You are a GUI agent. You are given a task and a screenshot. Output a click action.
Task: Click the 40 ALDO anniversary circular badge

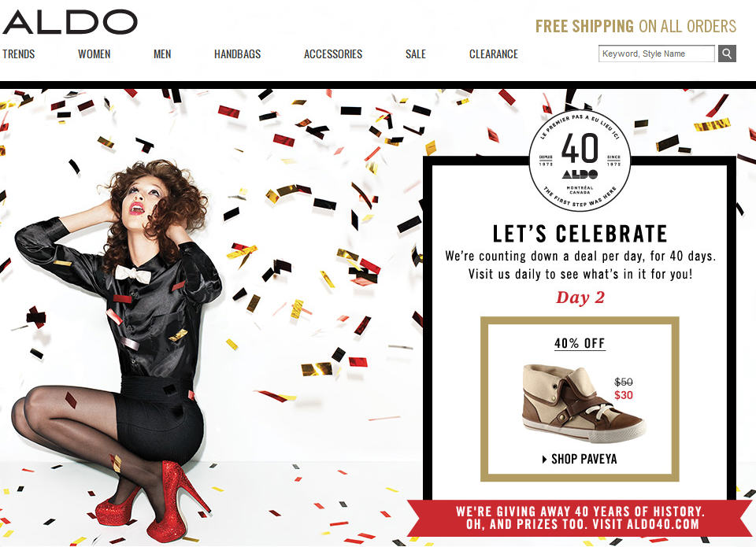[x=580, y=160]
